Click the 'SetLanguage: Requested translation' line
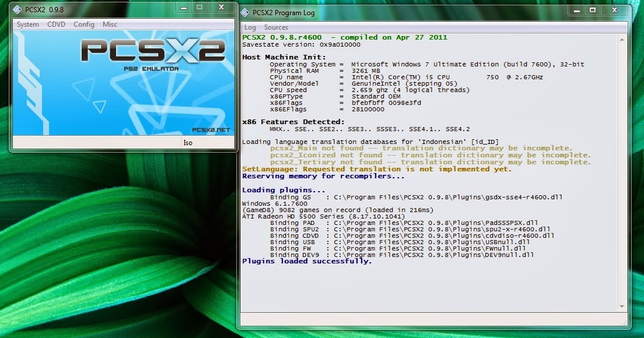Viewport: 644px width, 338px height. point(377,169)
